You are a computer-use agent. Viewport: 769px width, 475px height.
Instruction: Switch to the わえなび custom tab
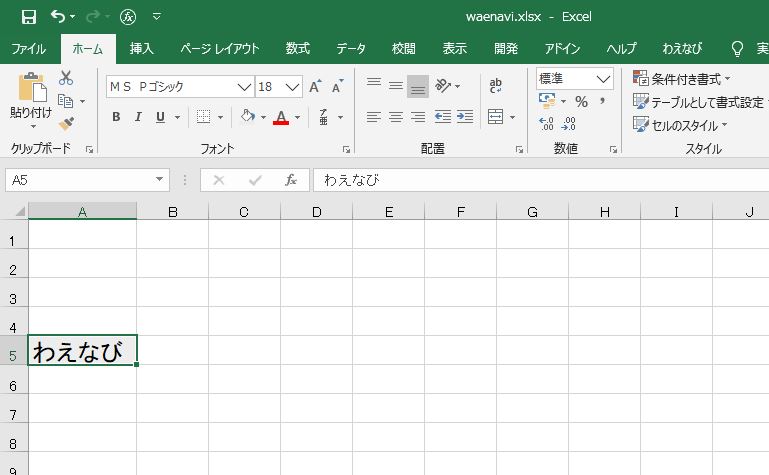(x=682, y=49)
